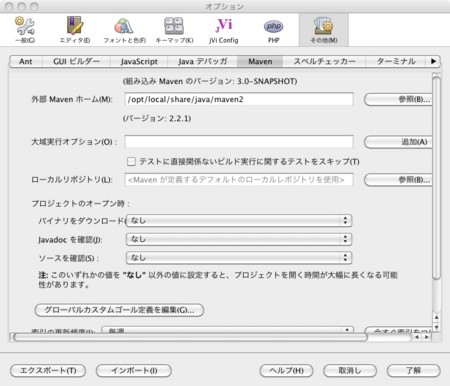This screenshot has width=450, height=386.
Task: Switch to the Ant tab
Action: (26, 61)
